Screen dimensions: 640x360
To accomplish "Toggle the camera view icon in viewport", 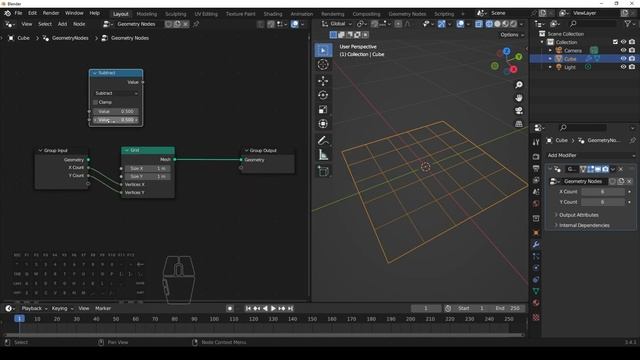I will [x=519, y=111].
